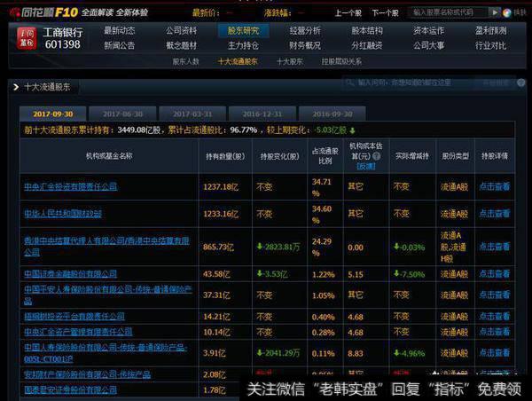Switch to 十大流通股东 sub-tab

(x=238, y=62)
